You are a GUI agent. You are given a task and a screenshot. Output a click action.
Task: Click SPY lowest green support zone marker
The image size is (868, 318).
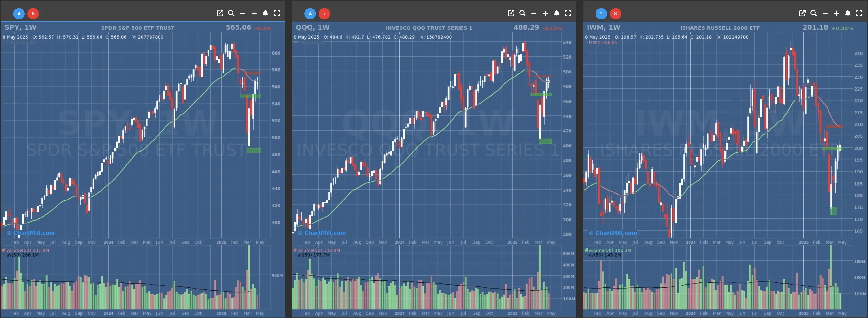[254, 150]
